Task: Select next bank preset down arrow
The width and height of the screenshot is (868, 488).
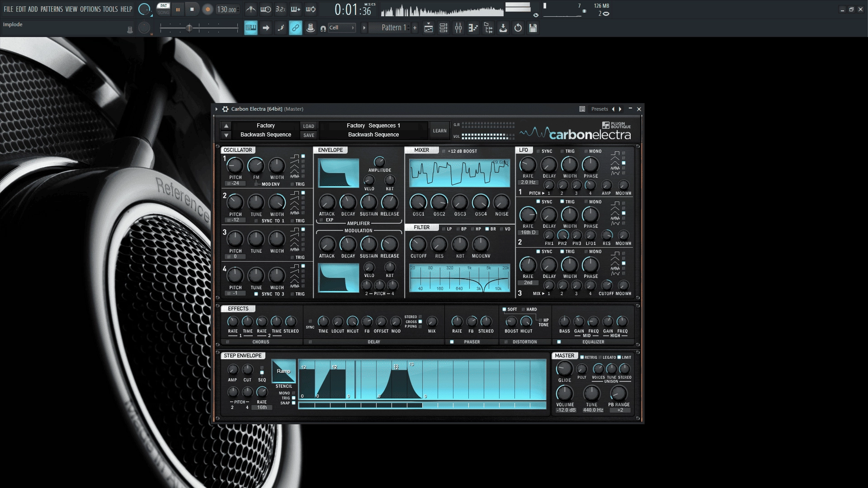Action: click(x=226, y=135)
